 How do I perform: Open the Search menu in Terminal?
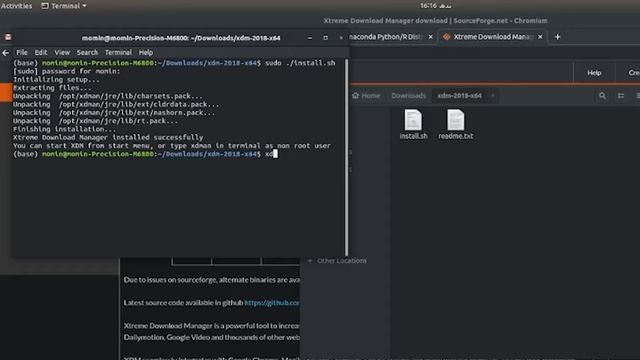pyautogui.click(x=87, y=52)
